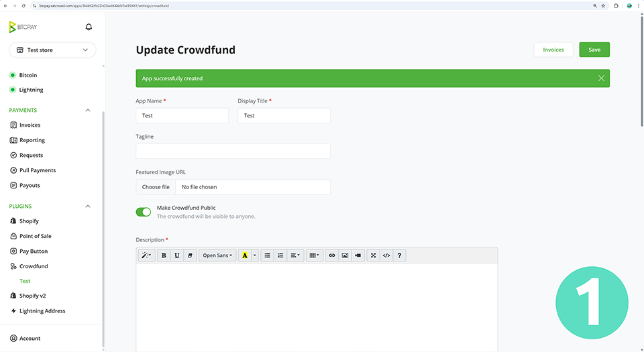Collapse the Payments section chevron
Viewport: 644px width, 352px height.
88,110
